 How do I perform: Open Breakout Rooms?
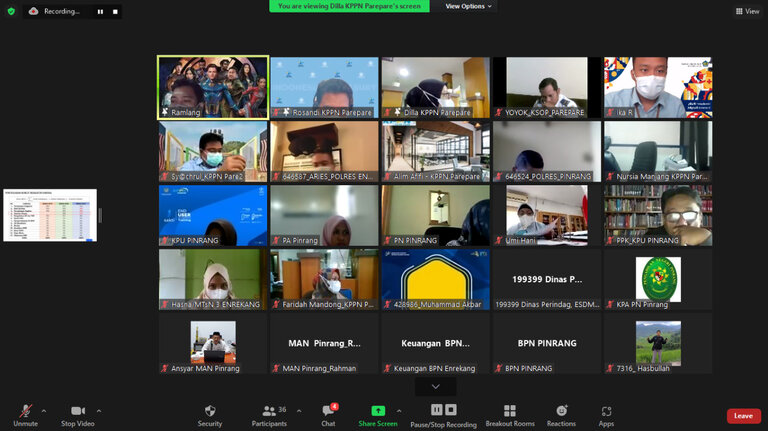(x=510, y=414)
